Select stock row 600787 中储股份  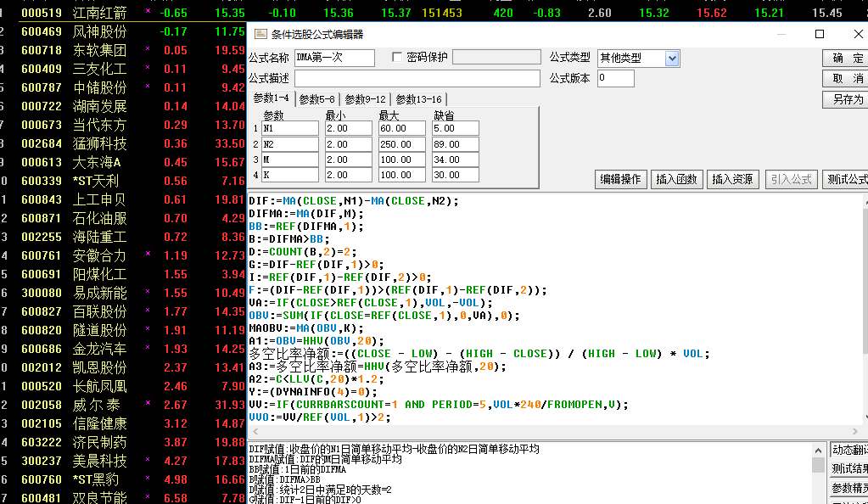(123, 87)
